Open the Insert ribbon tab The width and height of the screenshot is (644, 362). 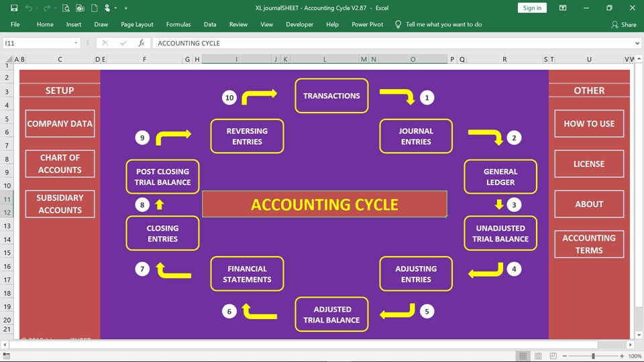74,25
